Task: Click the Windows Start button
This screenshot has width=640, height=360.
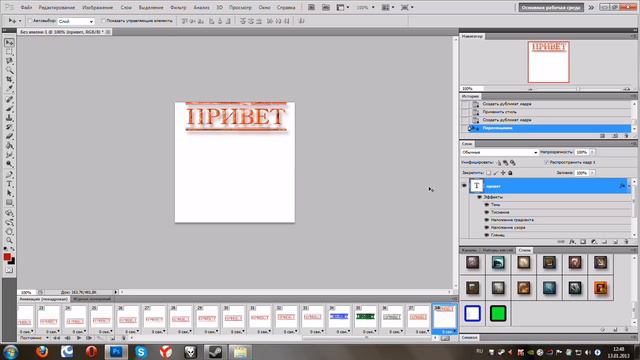Action: [11, 352]
